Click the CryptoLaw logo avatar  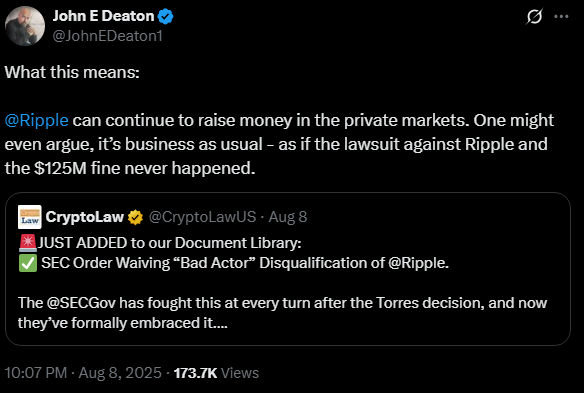pos(30,217)
